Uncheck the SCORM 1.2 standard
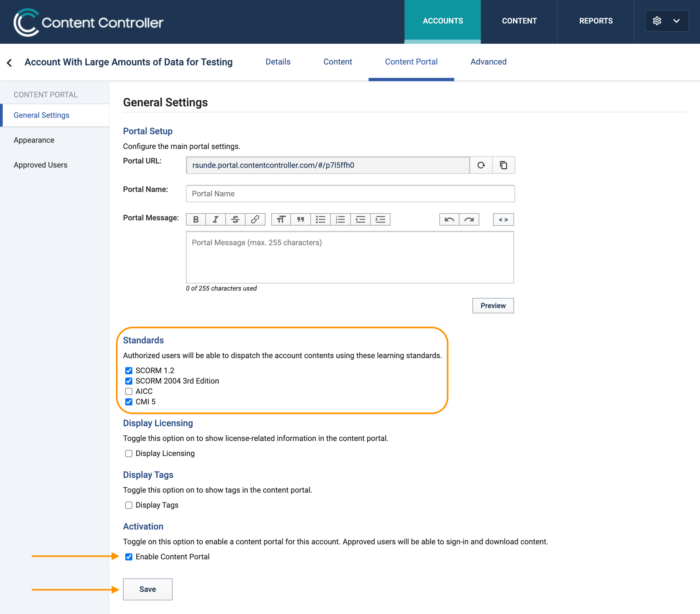700x614 pixels. point(129,371)
